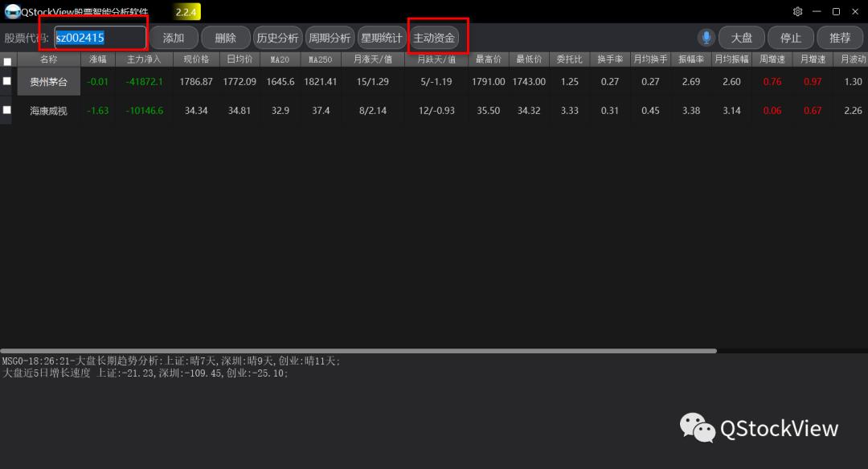Sort by 月跌天/值 column header
Image resolution: width=868 pixels, height=469 pixels.
click(436, 59)
